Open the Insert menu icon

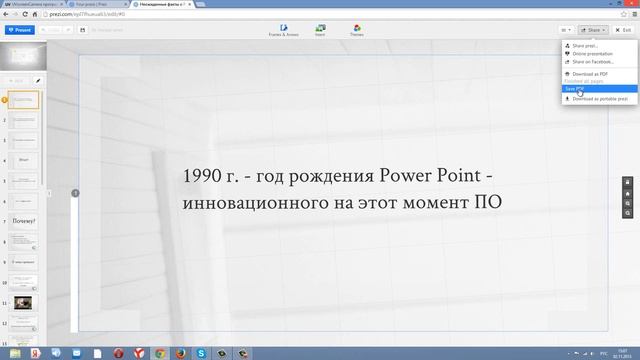pos(320,30)
